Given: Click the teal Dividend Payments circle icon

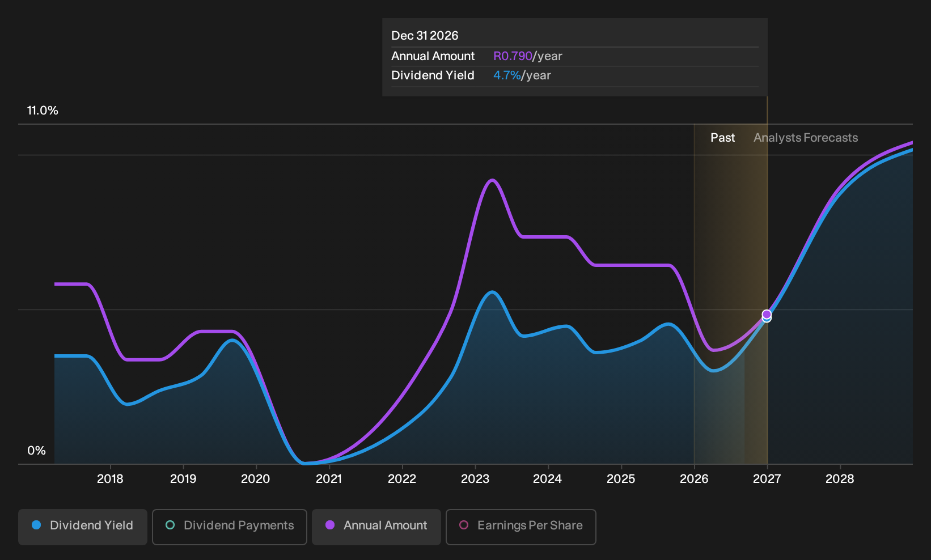Looking at the screenshot, I should click(170, 525).
